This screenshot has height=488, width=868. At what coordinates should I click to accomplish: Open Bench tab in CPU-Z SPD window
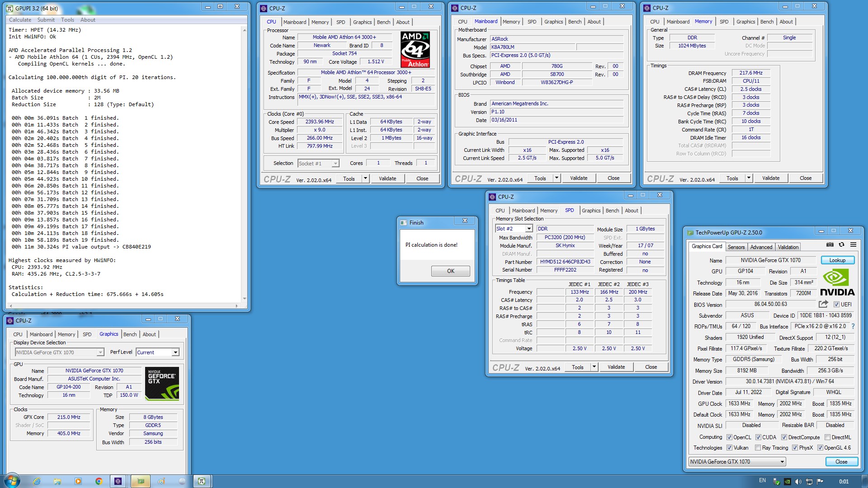[x=613, y=211]
